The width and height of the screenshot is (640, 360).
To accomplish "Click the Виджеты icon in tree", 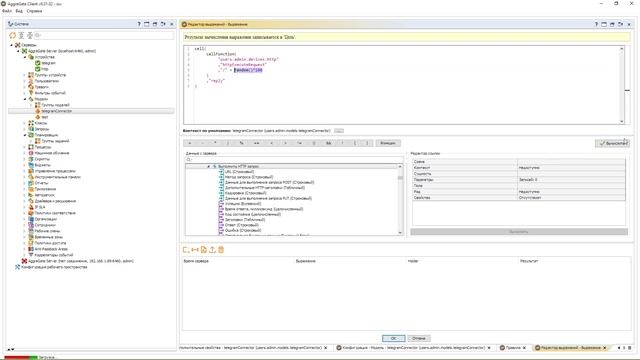I will point(31,165).
